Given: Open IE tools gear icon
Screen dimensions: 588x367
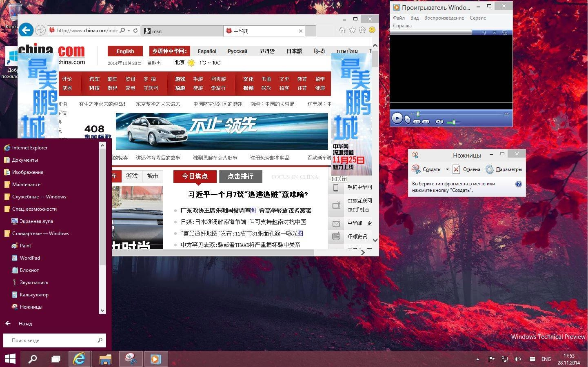Looking at the screenshot, I should tap(362, 30).
